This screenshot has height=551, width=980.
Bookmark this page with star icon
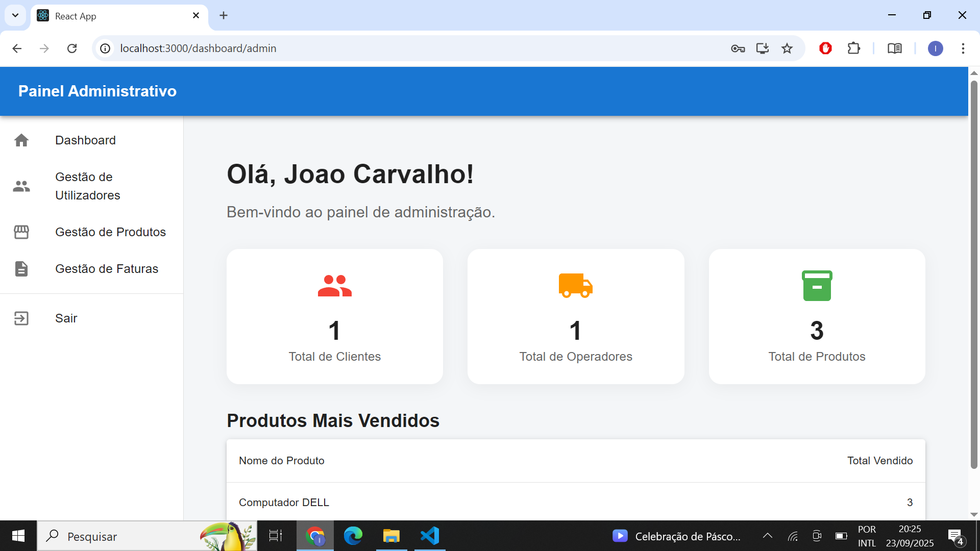point(787,48)
